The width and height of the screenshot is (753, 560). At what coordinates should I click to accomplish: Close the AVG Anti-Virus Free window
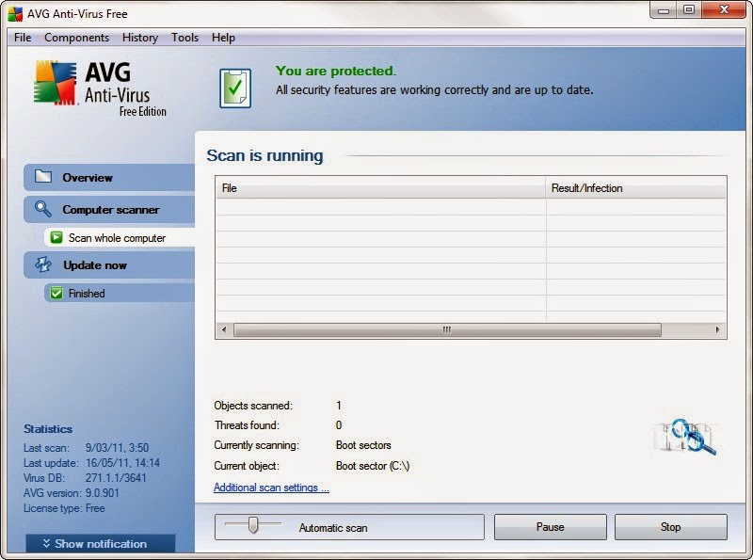[724, 10]
